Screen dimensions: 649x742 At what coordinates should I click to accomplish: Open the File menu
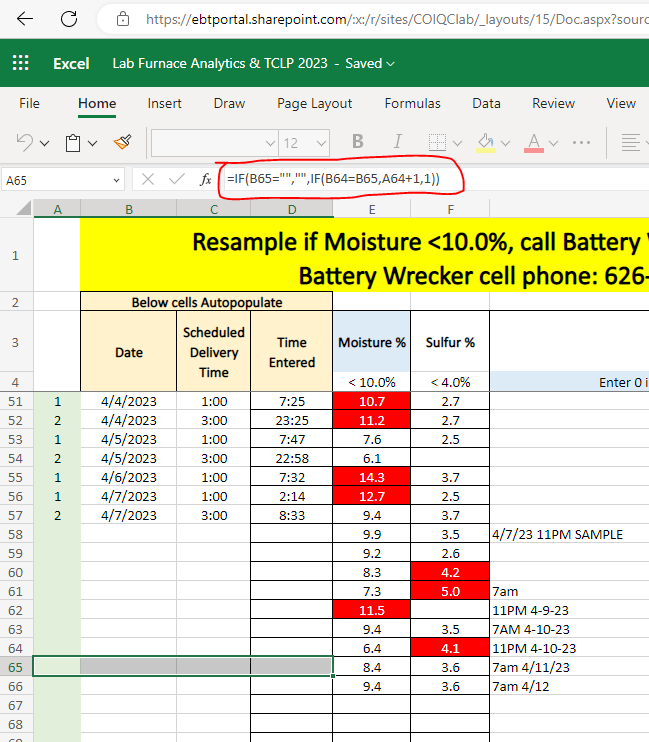click(x=29, y=103)
